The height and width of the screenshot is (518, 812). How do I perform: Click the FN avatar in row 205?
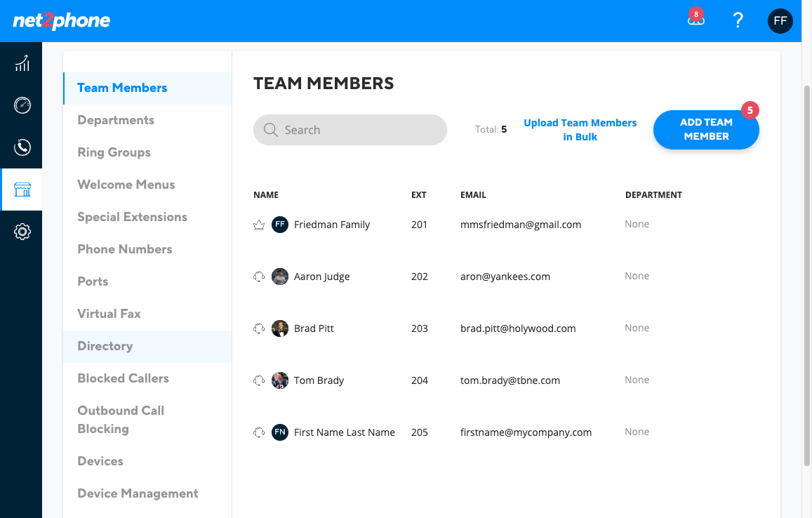click(280, 432)
